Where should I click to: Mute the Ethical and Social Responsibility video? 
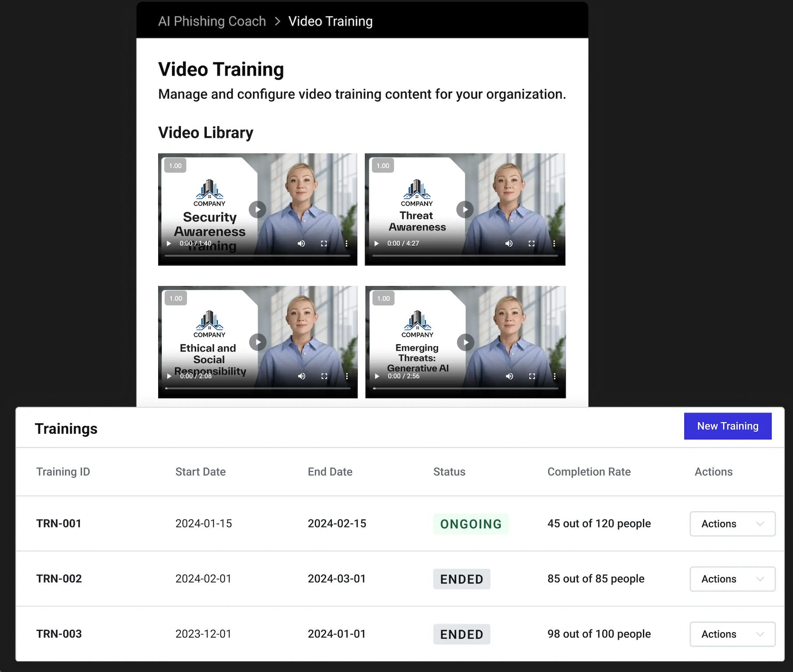[x=301, y=376]
